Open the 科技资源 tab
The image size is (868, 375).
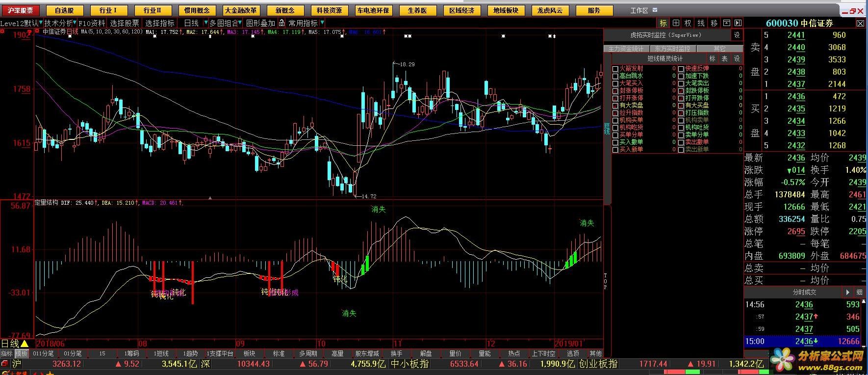tap(329, 10)
